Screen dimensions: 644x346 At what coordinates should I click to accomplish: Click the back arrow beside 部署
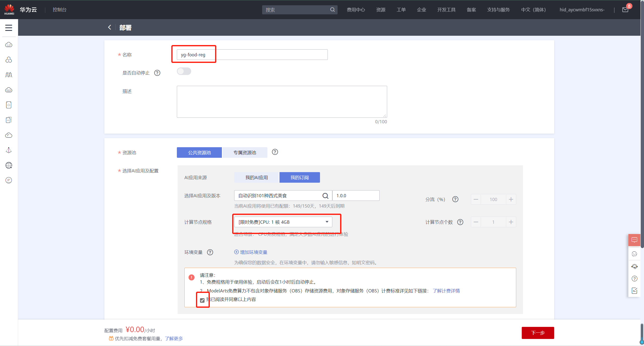pyautogui.click(x=109, y=27)
